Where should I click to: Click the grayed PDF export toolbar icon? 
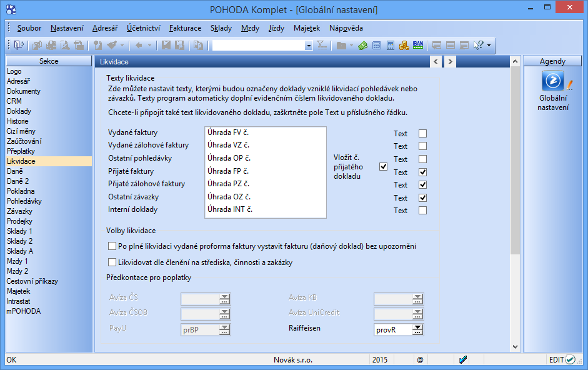(x=79, y=46)
